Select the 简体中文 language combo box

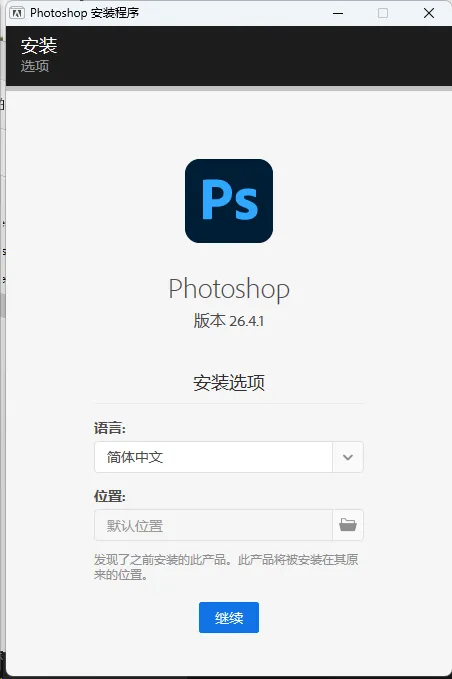(229, 457)
